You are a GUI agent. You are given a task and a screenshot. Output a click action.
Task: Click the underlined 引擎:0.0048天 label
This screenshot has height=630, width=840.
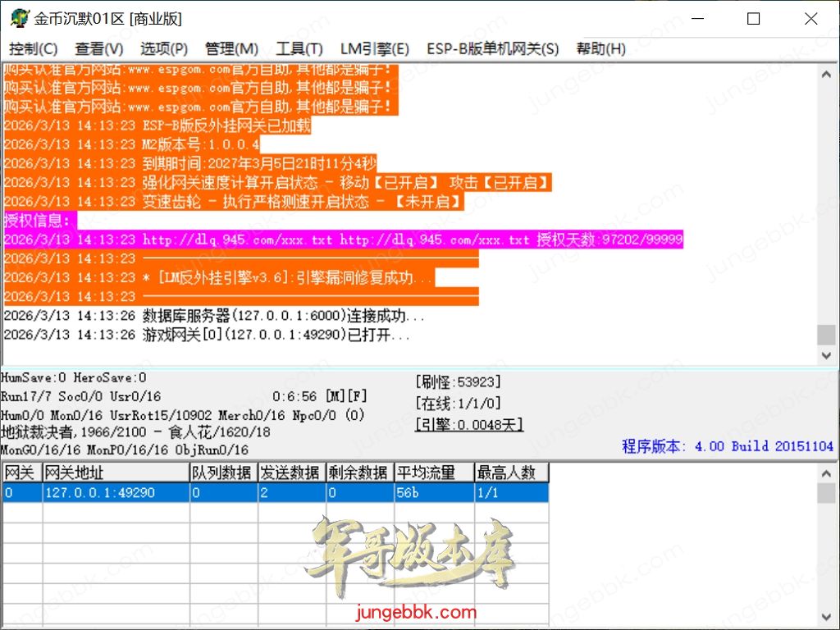[x=469, y=424]
